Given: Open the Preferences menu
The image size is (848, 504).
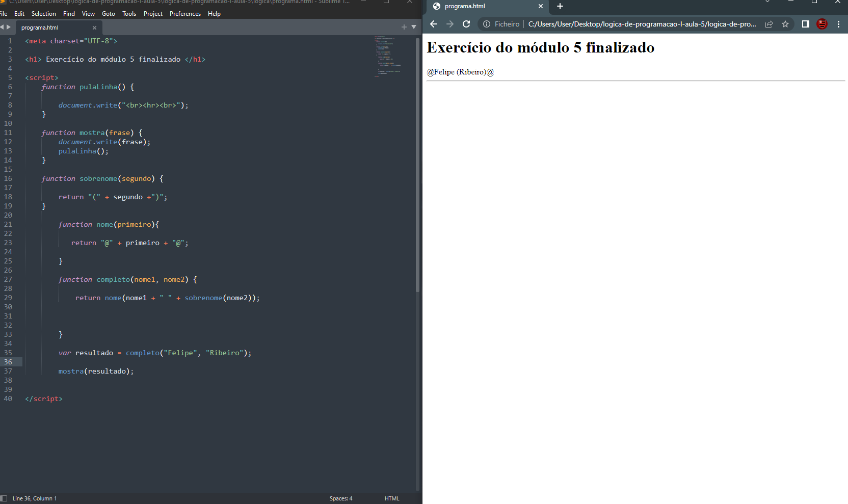Looking at the screenshot, I should click(185, 14).
